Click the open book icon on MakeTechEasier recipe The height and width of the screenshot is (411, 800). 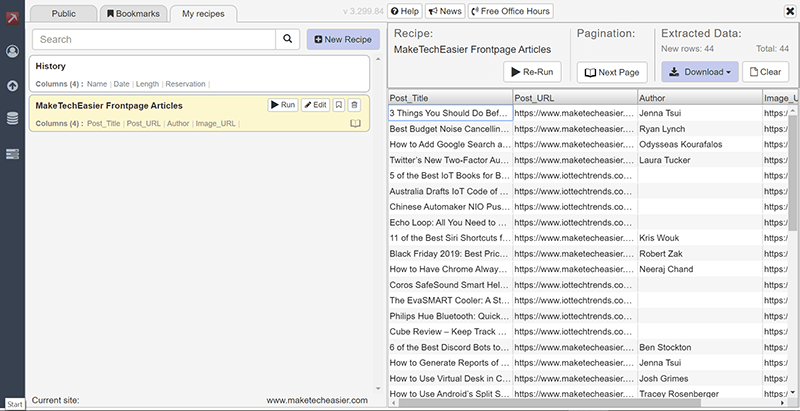tap(354, 123)
